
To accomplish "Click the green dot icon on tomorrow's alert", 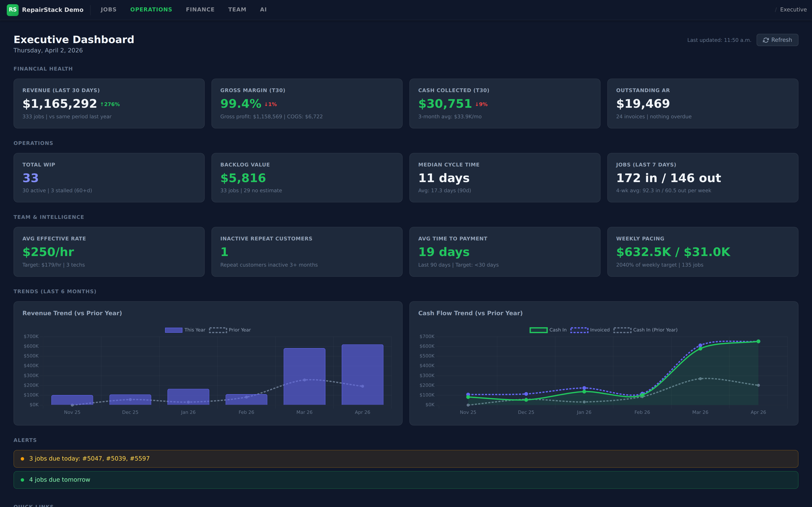I will tap(22, 480).
